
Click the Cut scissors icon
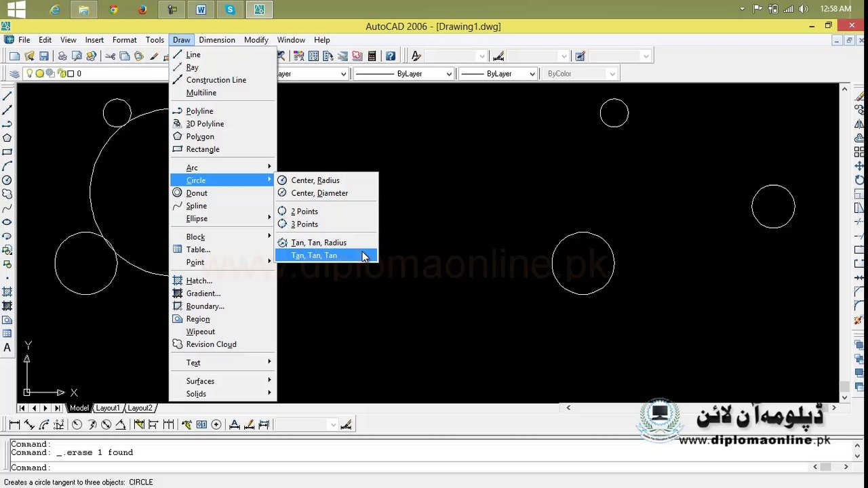click(109, 56)
